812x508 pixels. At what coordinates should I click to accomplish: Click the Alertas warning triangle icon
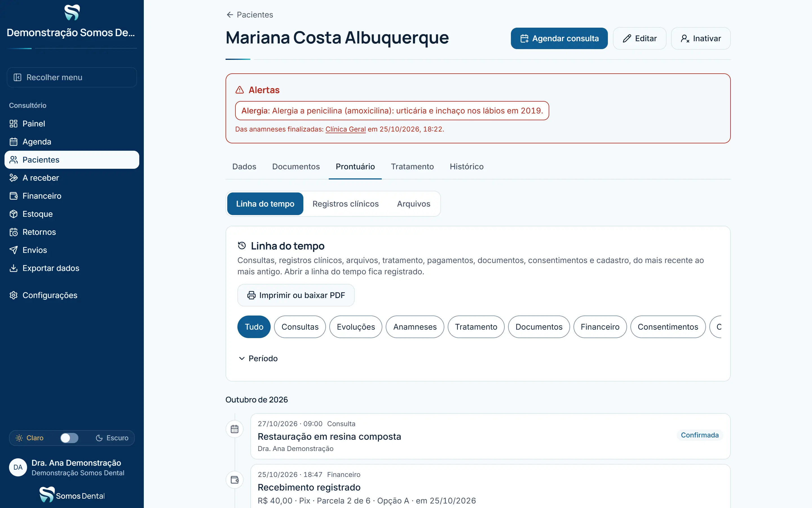coord(240,90)
